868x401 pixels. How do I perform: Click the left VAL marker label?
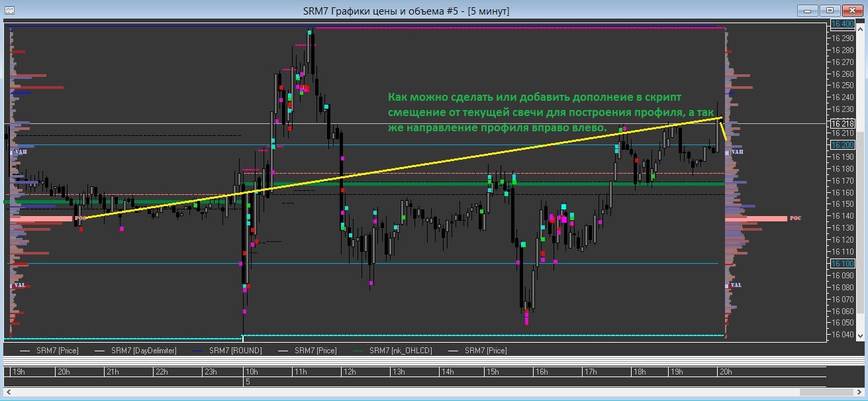(x=19, y=285)
